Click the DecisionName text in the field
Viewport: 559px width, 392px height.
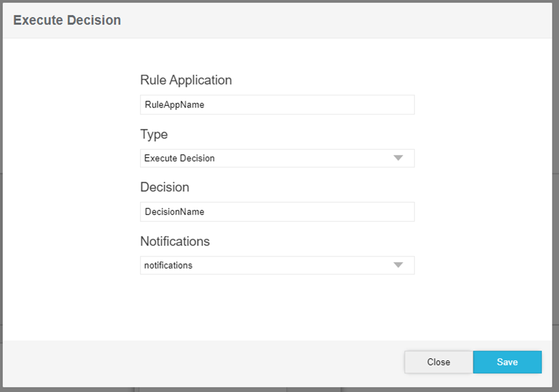click(x=174, y=212)
